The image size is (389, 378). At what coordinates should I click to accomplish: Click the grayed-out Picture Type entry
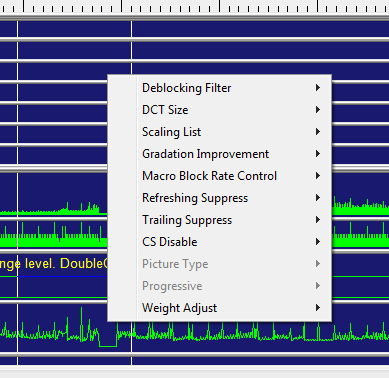click(219, 264)
